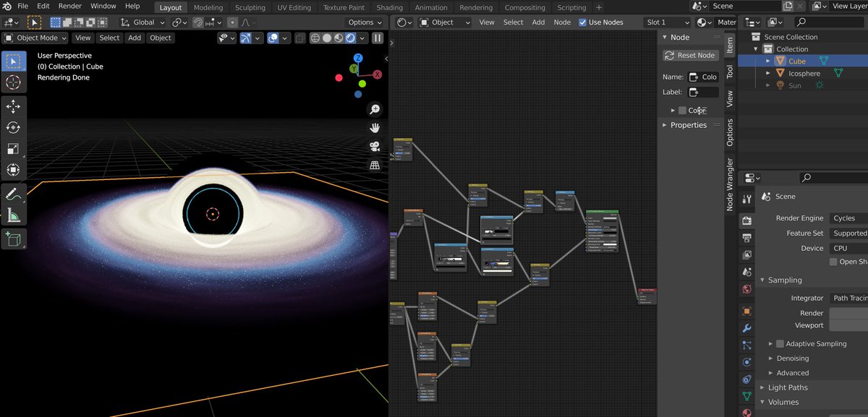Switch to the Shading workspace tab

pos(389,8)
